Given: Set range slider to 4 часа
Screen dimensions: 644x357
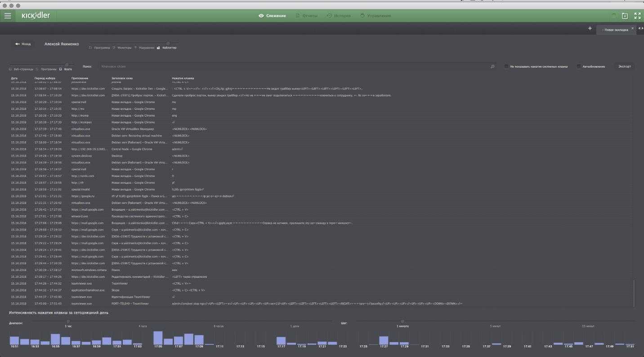Looking at the screenshot, I should [x=143, y=326].
